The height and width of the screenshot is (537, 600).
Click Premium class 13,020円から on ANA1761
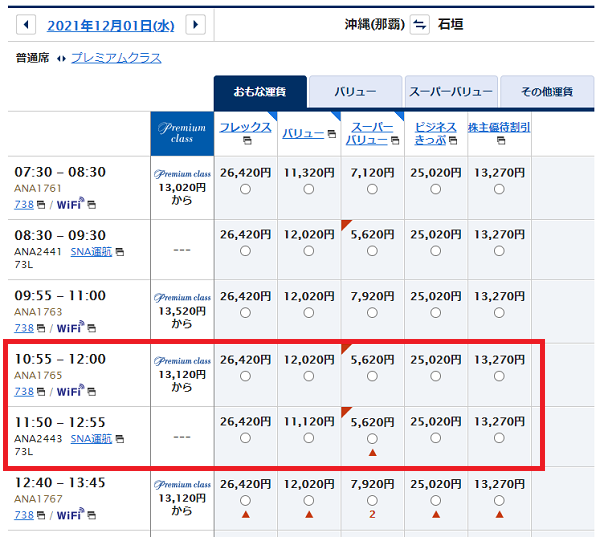(x=182, y=187)
